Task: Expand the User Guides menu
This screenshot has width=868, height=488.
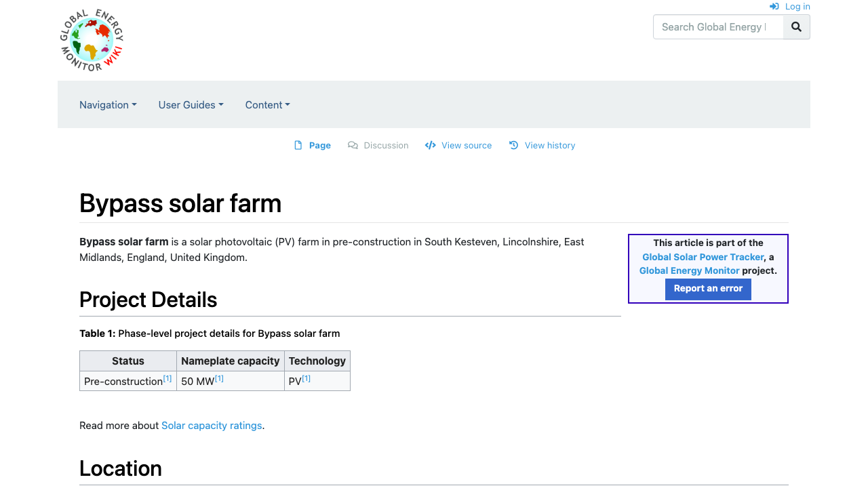Action: [x=191, y=105]
